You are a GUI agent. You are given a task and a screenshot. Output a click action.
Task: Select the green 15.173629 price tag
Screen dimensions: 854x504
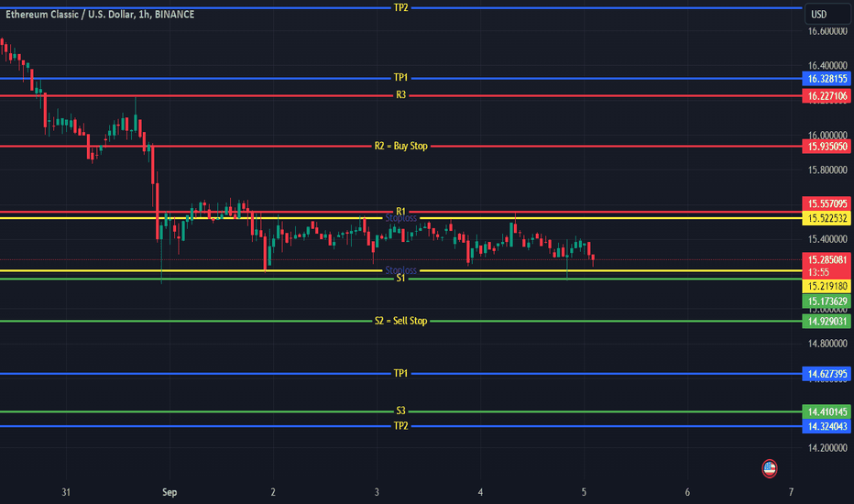tap(827, 301)
